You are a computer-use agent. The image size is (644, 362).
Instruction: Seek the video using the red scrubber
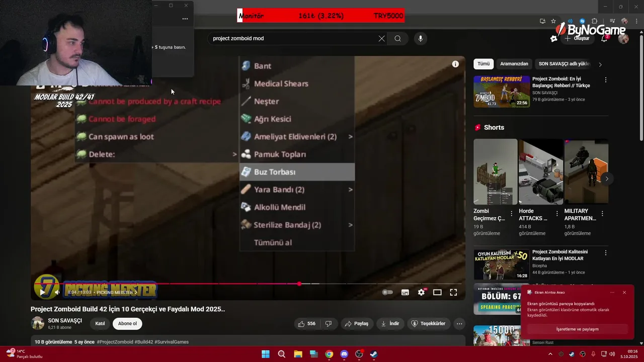click(299, 284)
